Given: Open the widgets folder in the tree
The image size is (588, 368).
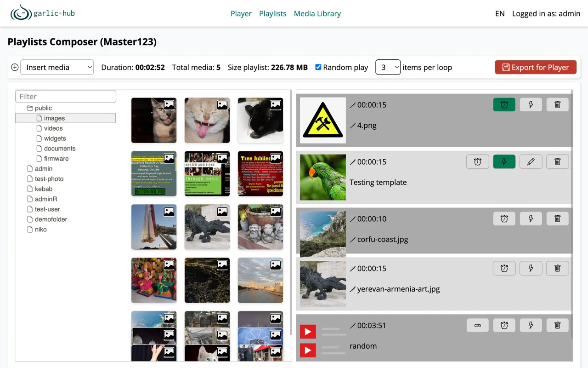Looking at the screenshot, I should point(55,138).
